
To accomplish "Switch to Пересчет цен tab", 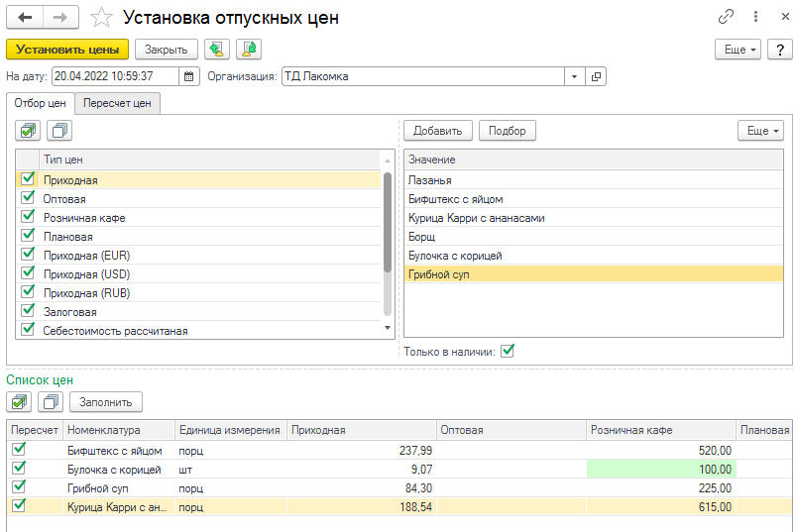I will 117,103.
